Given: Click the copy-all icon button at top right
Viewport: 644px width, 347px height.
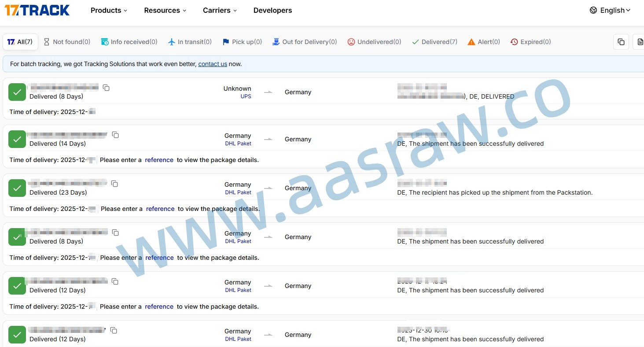Looking at the screenshot, I should [x=621, y=42].
